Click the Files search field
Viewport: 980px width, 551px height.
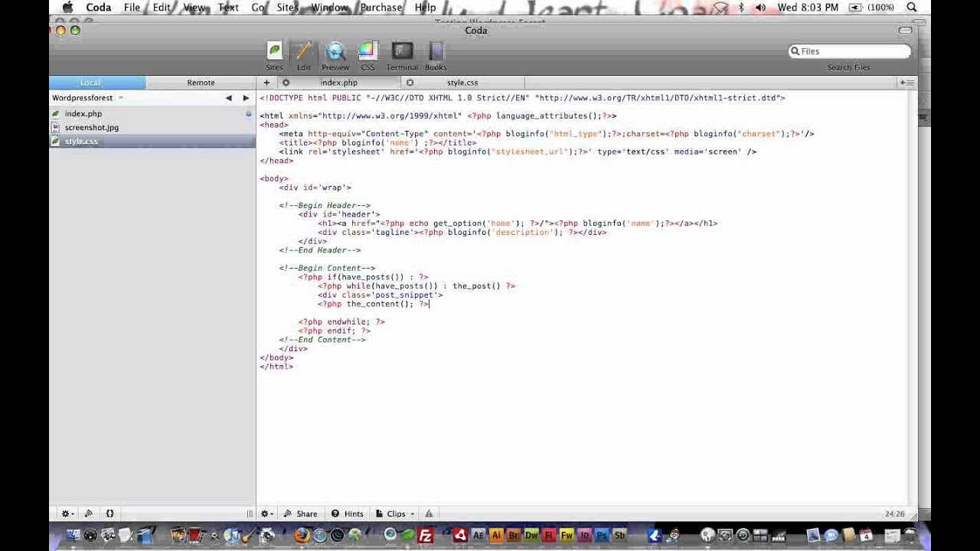point(850,51)
